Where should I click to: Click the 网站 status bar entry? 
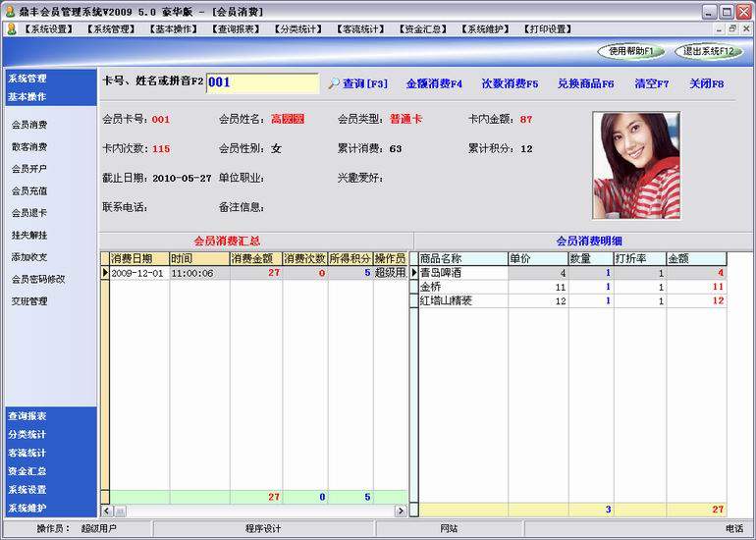[449, 529]
